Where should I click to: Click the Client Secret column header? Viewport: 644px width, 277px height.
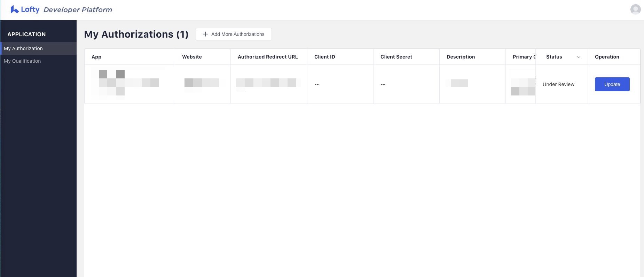(396, 57)
